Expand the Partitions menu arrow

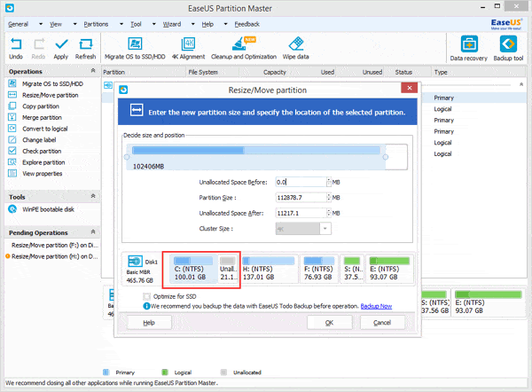pos(121,24)
